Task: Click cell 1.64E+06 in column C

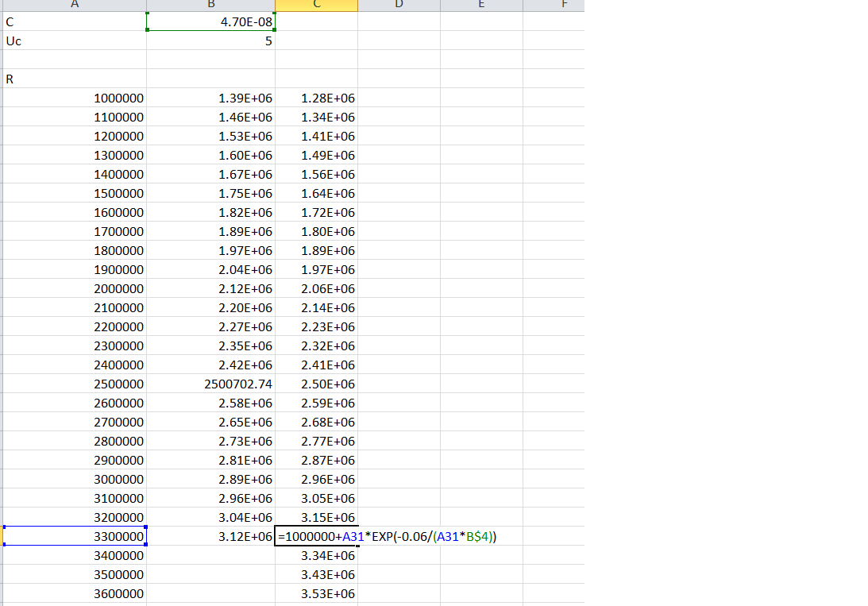Action: [x=316, y=193]
